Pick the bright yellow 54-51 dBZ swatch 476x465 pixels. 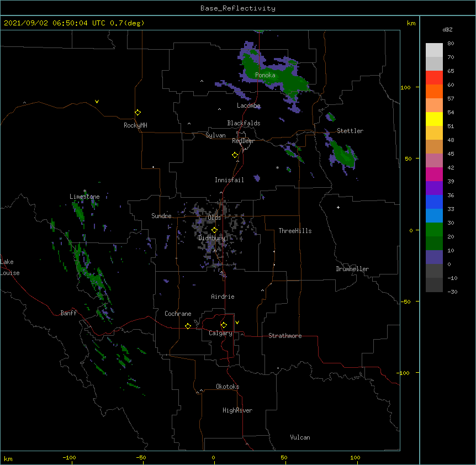coord(434,119)
